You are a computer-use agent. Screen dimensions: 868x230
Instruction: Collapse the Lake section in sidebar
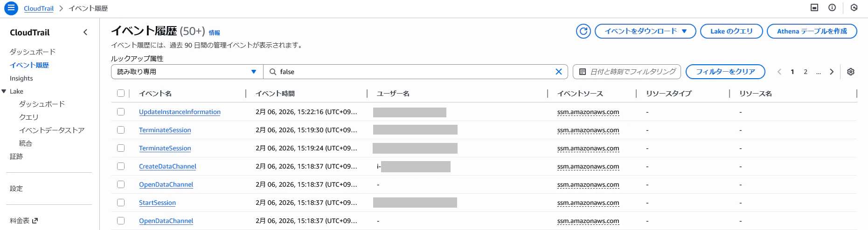(4, 91)
